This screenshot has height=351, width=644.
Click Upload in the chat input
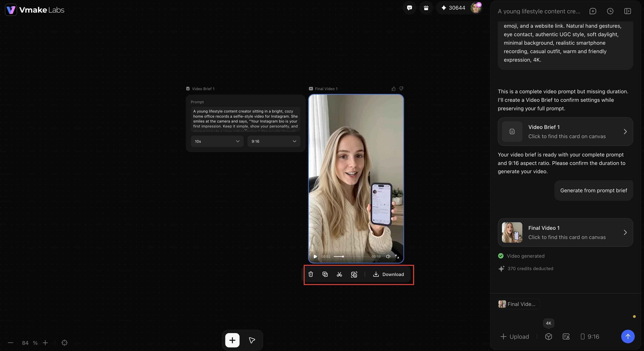click(514, 336)
